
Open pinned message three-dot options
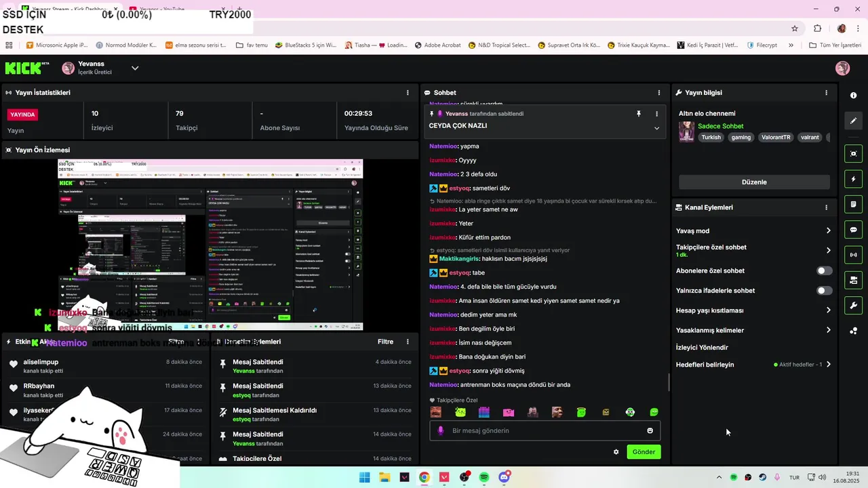tap(656, 114)
